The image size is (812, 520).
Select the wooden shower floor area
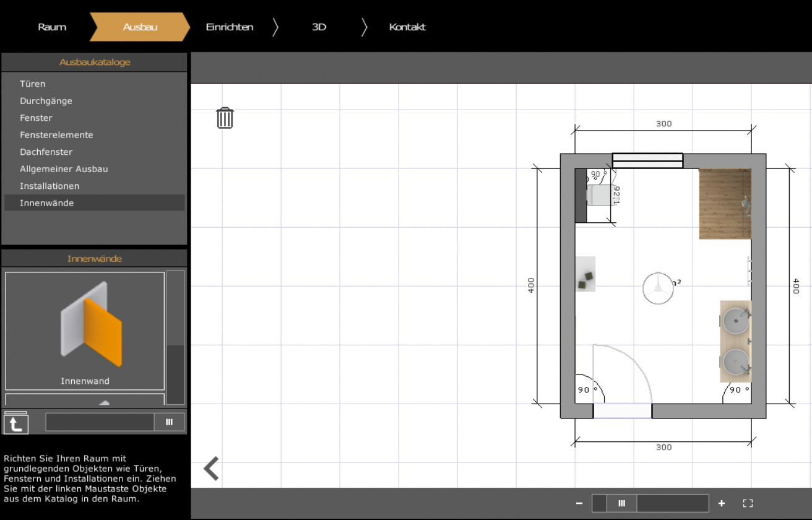tap(724, 204)
